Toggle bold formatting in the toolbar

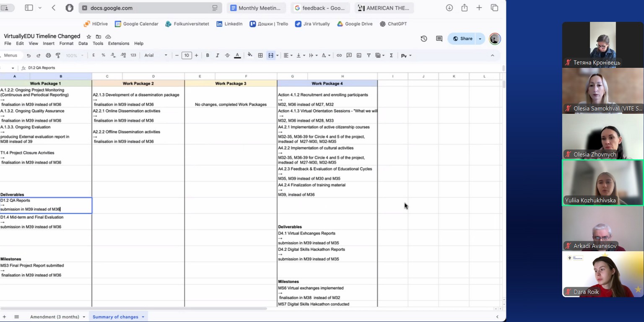208,55
